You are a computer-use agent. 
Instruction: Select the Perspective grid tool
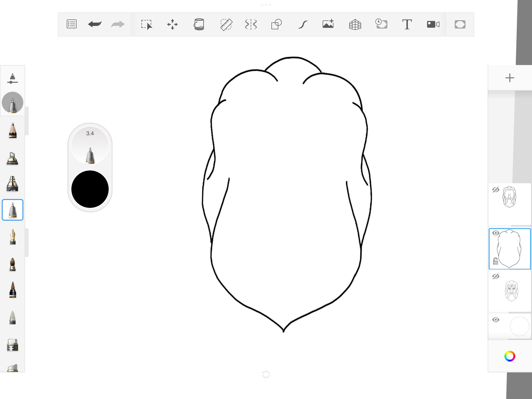(355, 24)
